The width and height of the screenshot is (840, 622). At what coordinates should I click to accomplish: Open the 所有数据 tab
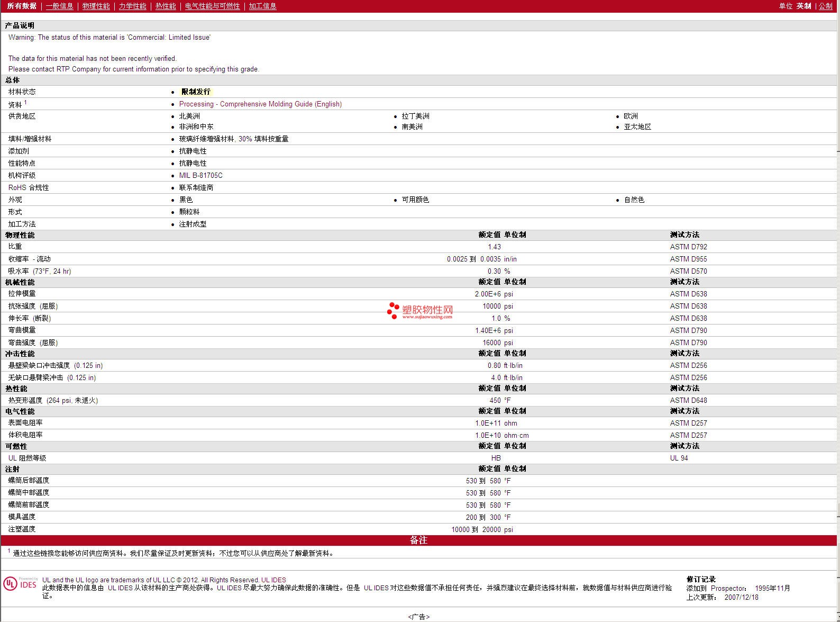22,6
